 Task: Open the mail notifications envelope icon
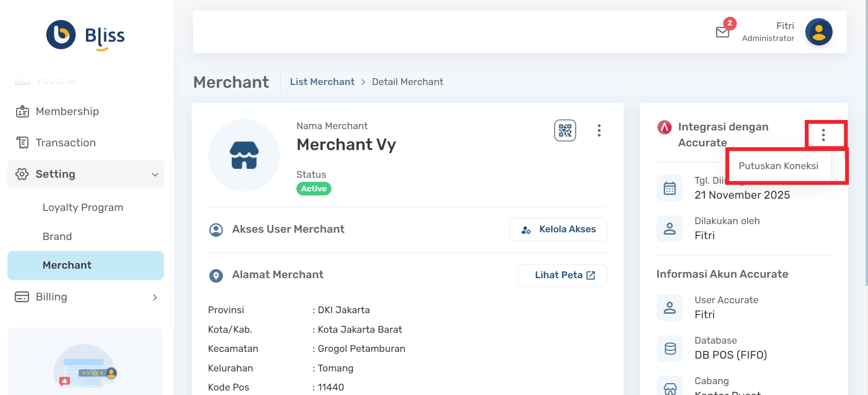[722, 32]
